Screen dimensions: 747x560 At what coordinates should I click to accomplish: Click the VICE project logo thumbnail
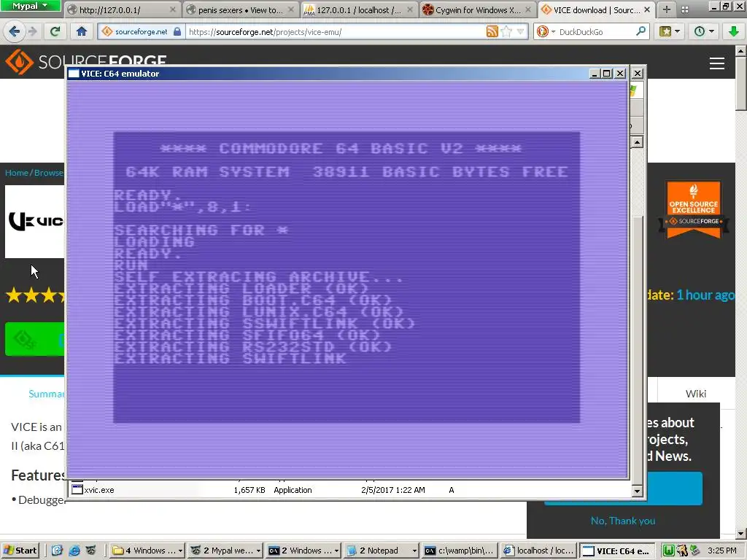click(x=35, y=222)
